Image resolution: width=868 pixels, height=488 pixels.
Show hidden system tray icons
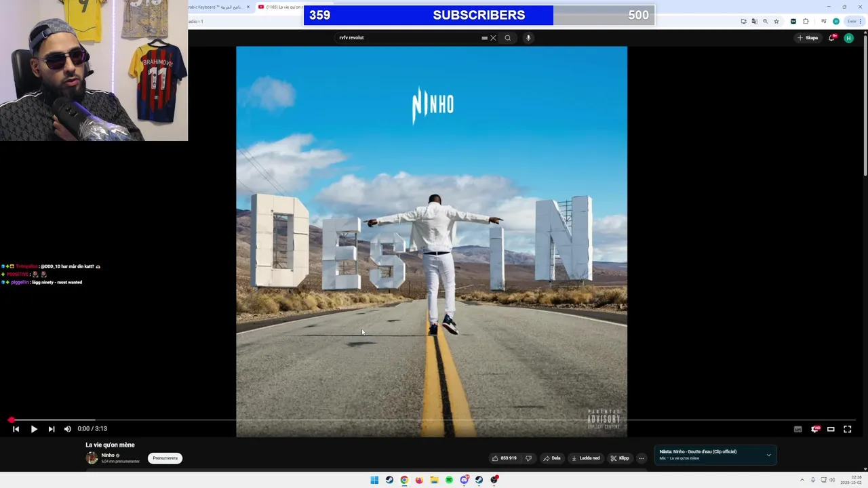click(804, 480)
